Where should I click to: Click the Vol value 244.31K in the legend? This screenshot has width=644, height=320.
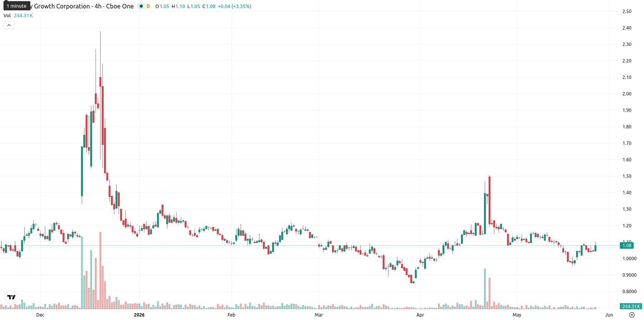23,16
